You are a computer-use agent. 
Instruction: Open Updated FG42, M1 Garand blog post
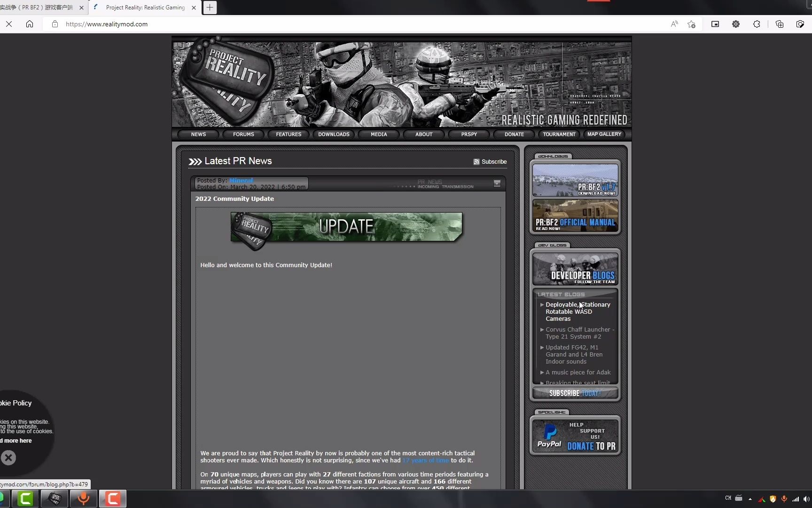coord(574,354)
